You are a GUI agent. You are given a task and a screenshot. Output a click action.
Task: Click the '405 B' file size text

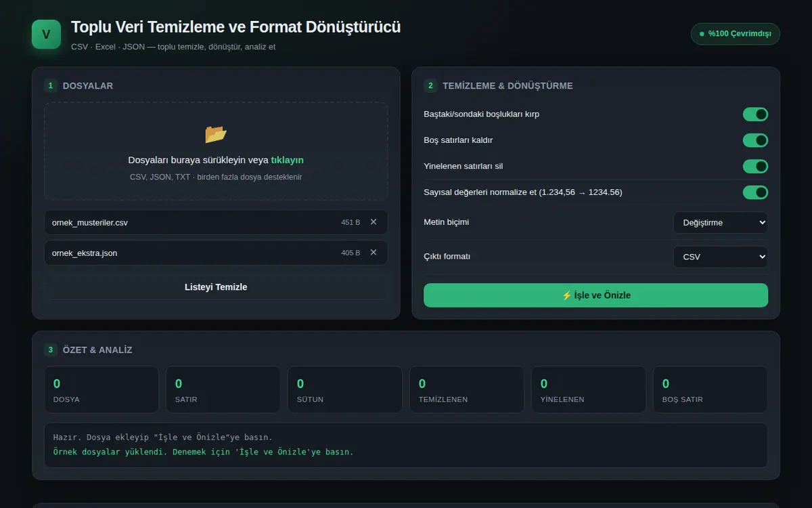pos(351,253)
